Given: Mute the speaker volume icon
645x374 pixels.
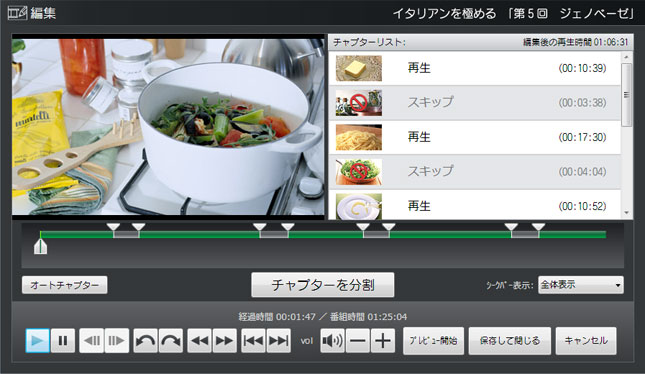Looking at the screenshot, I should [332, 341].
